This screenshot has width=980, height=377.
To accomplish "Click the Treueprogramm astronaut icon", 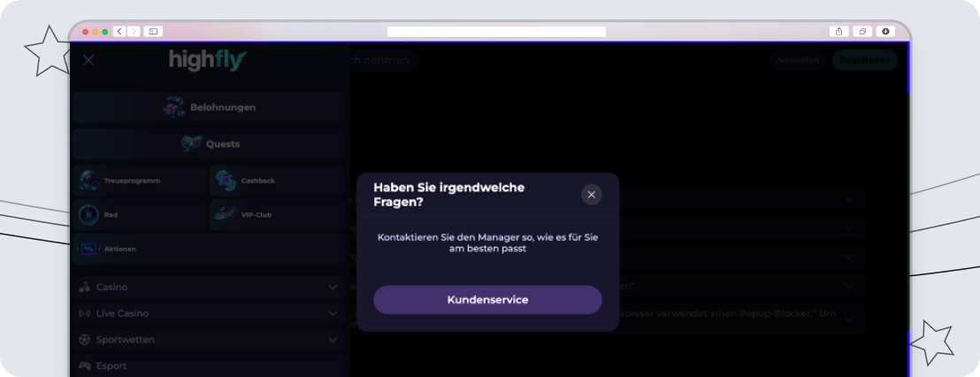I will click(88, 181).
